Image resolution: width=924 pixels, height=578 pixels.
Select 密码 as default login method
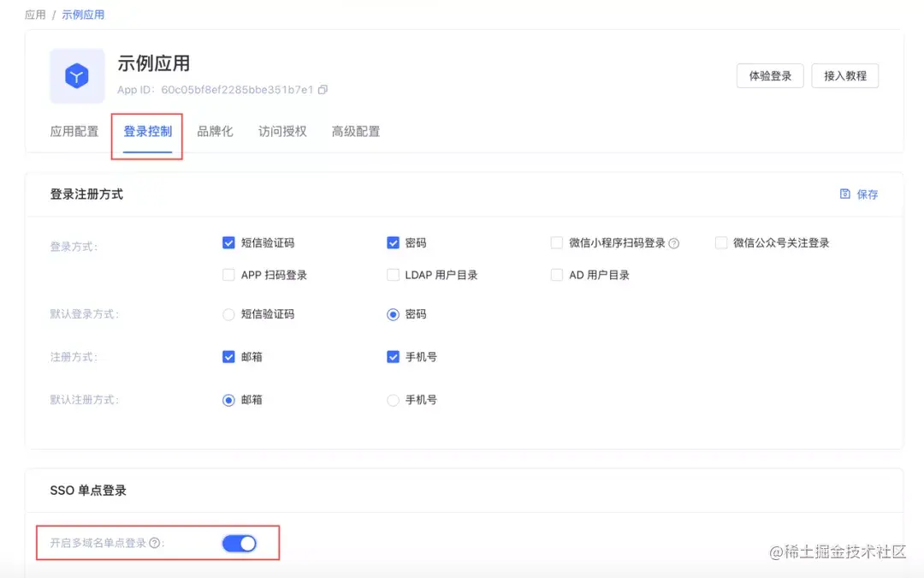click(393, 314)
